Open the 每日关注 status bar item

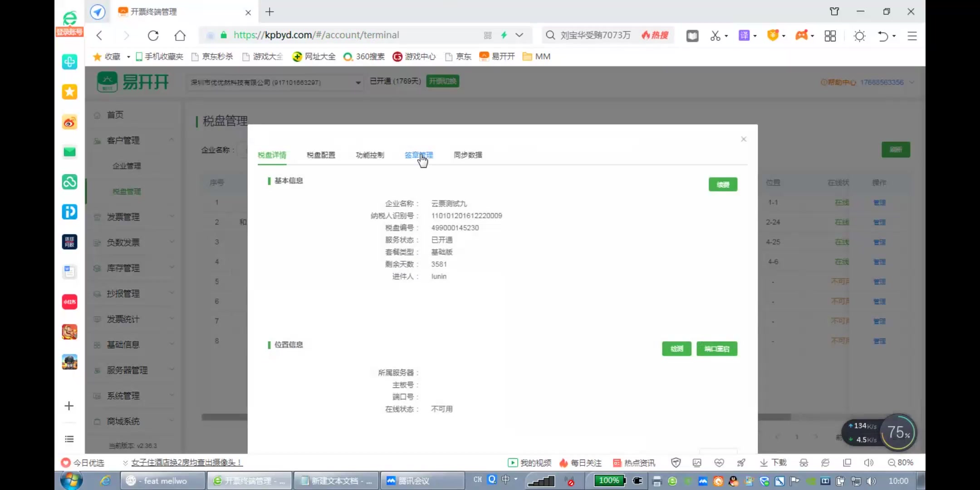click(x=581, y=462)
